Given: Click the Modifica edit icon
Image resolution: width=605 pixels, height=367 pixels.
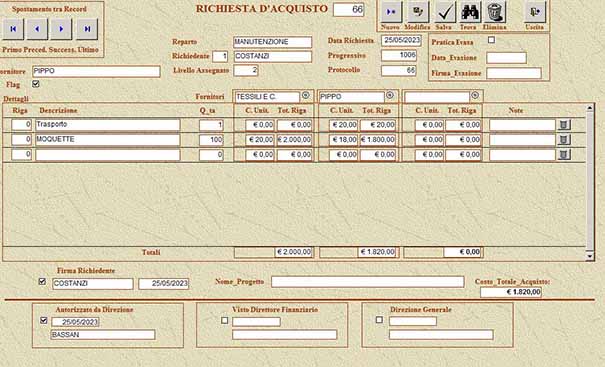Looking at the screenshot, I should (x=418, y=12).
